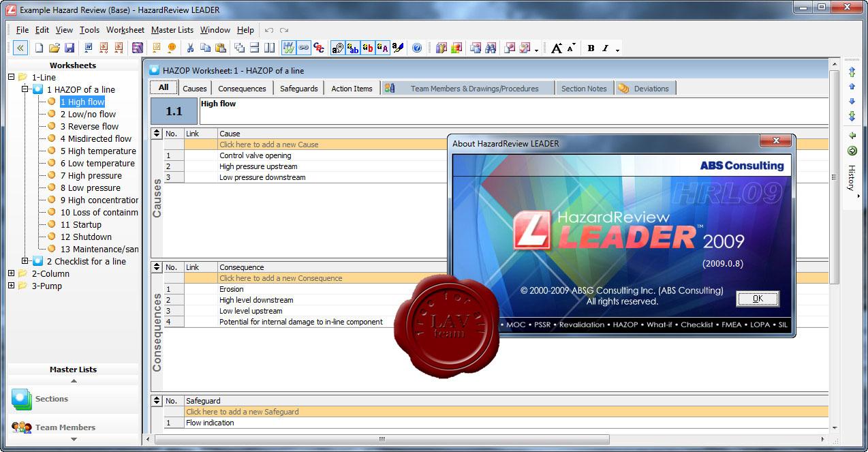Image resolution: width=868 pixels, height=452 pixels.
Task: Click the purple risk matrix toolbar icon
Action: click(x=137, y=48)
